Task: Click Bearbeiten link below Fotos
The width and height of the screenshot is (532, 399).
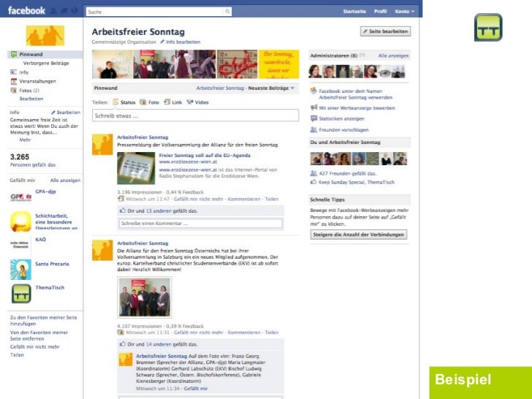Action: click(31, 99)
